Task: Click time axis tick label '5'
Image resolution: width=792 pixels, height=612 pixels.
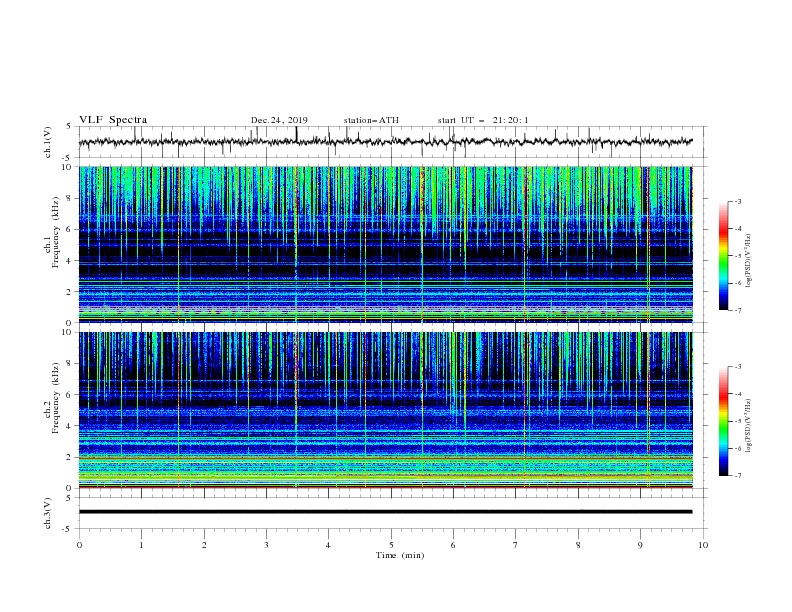Action: pos(391,545)
